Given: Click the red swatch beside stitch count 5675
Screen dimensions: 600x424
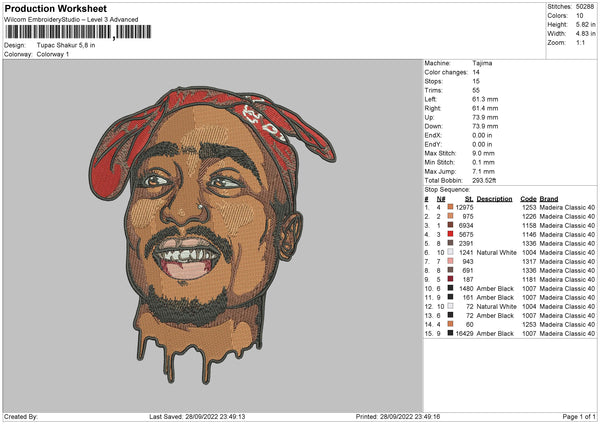Looking at the screenshot, I should 450,234.
